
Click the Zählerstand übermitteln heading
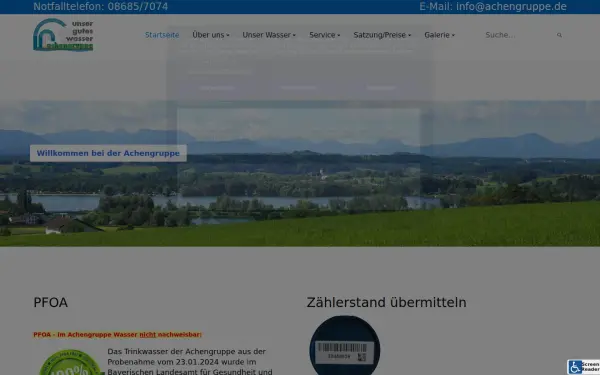386,302
